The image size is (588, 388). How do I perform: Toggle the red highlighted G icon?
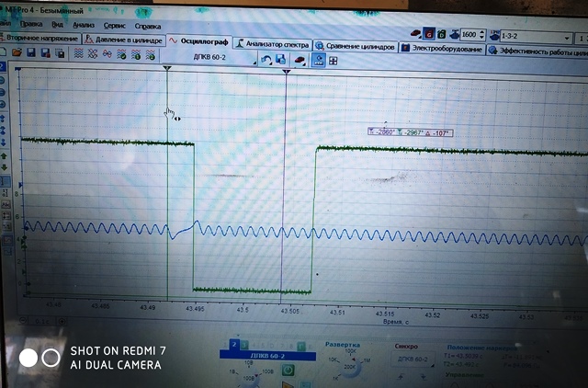click(429, 34)
